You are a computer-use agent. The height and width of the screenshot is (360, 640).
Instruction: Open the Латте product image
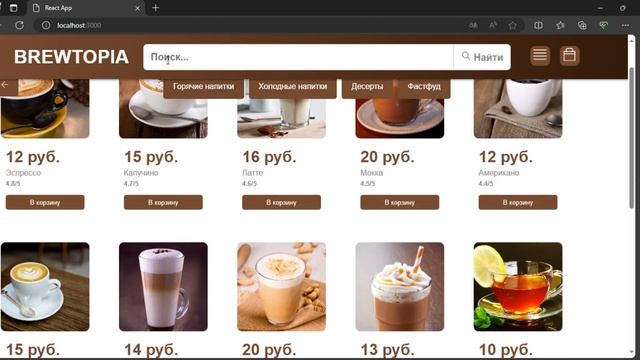281,118
